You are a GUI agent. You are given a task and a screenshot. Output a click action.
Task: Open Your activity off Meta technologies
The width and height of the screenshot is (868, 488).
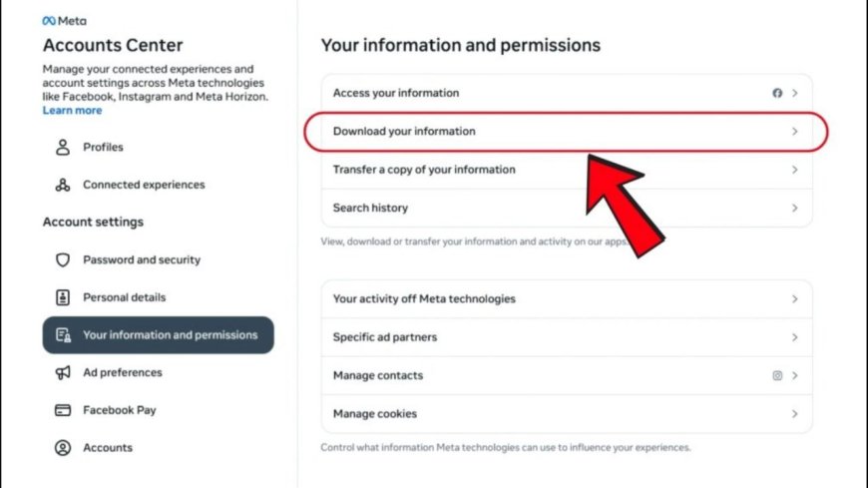point(424,298)
